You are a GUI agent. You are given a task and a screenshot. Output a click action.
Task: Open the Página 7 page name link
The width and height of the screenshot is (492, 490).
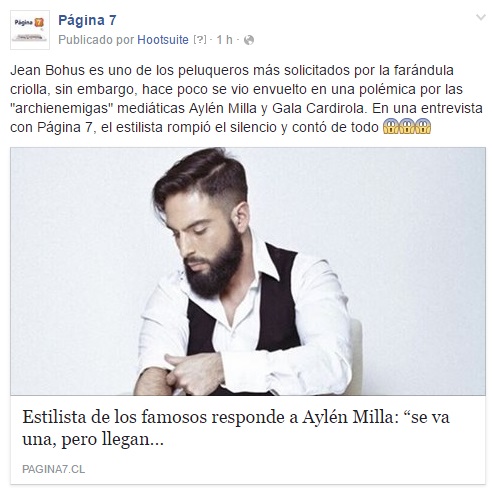[87, 20]
